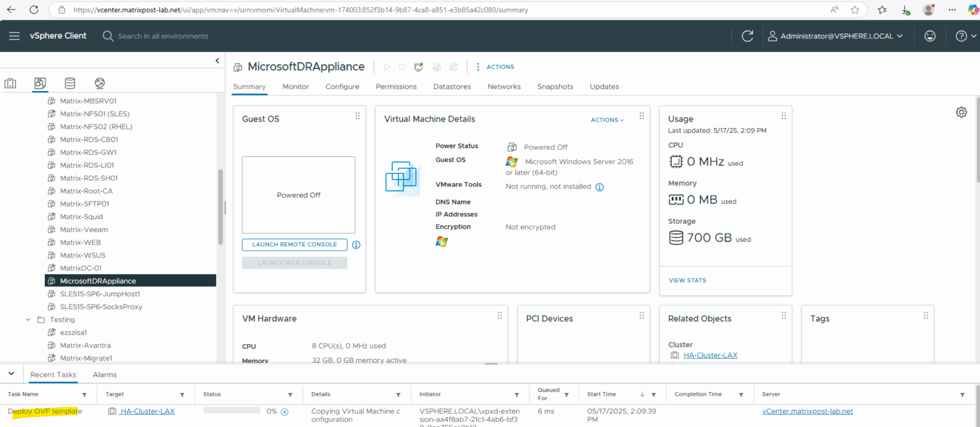This screenshot has height=427, width=980.
Task: Collapse the Testing folder in the tree
Action: click(27, 319)
